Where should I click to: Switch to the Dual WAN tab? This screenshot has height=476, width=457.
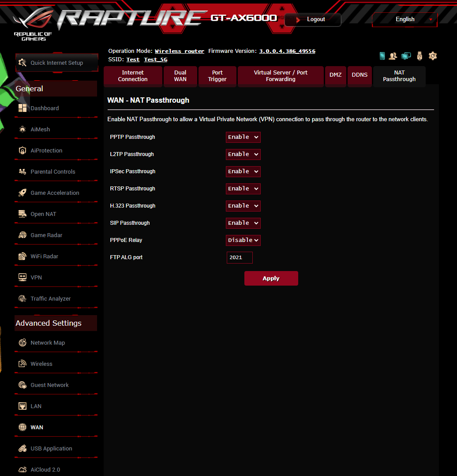point(180,76)
